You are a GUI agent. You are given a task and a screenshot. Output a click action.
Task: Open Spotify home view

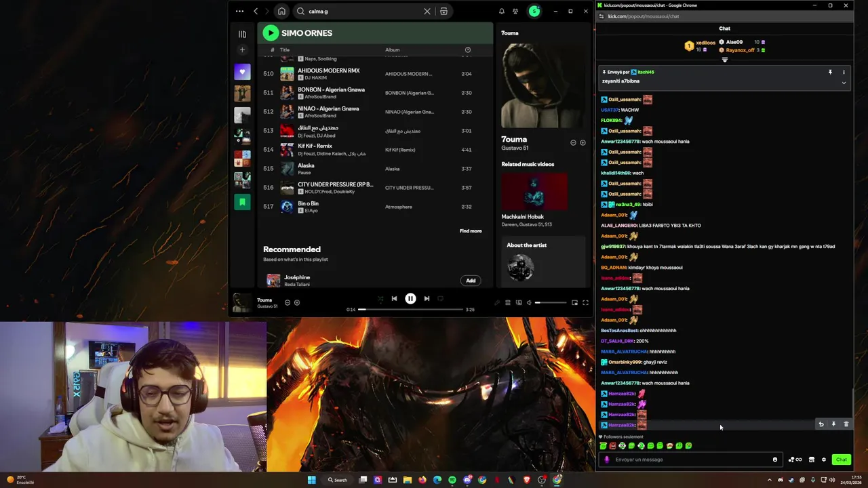coord(281,11)
